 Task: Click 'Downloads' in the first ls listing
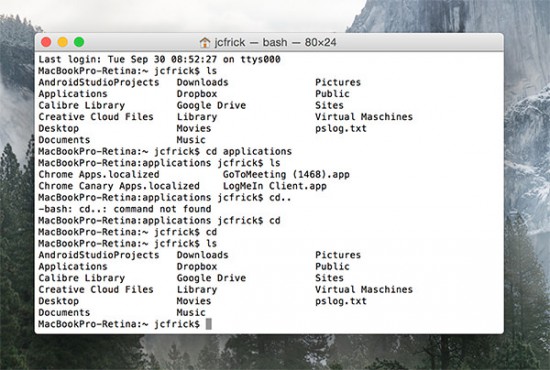click(x=202, y=82)
